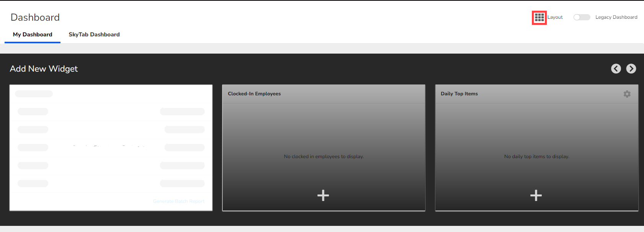Click the Layout text label

(555, 17)
